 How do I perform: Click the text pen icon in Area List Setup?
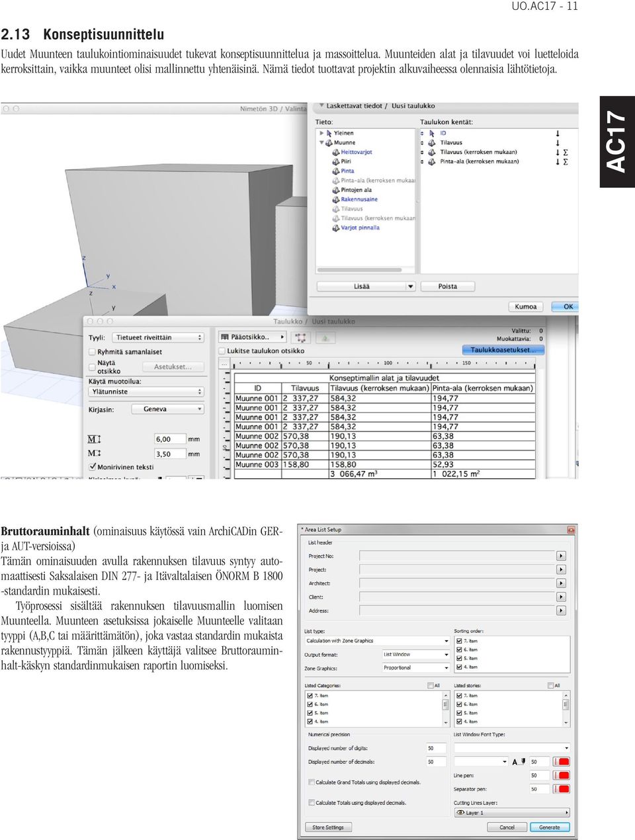point(518,762)
